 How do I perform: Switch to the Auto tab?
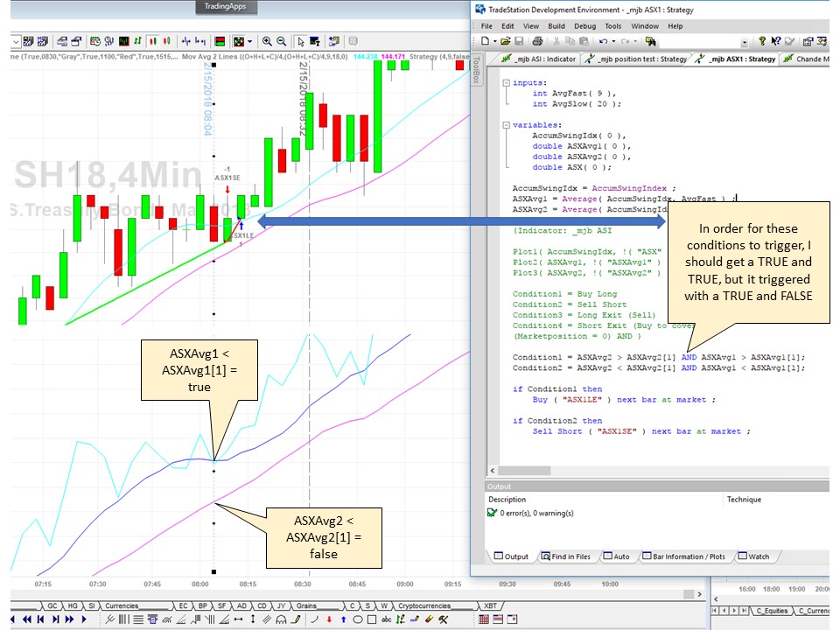[616, 556]
